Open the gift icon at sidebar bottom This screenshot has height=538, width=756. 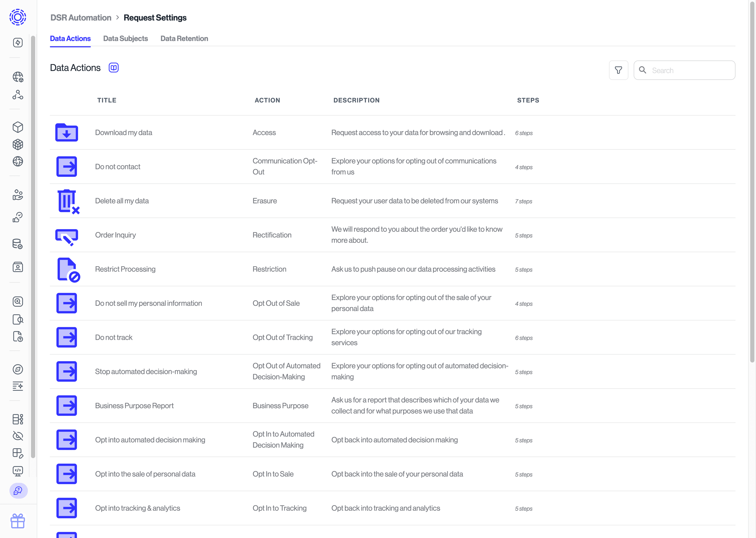pyautogui.click(x=18, y=521)
